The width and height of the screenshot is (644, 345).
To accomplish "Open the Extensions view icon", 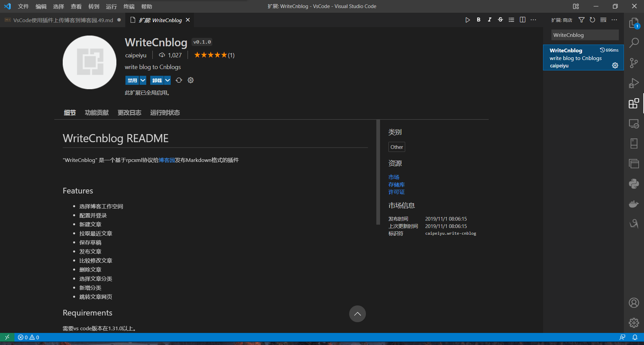I will point(634,103).
